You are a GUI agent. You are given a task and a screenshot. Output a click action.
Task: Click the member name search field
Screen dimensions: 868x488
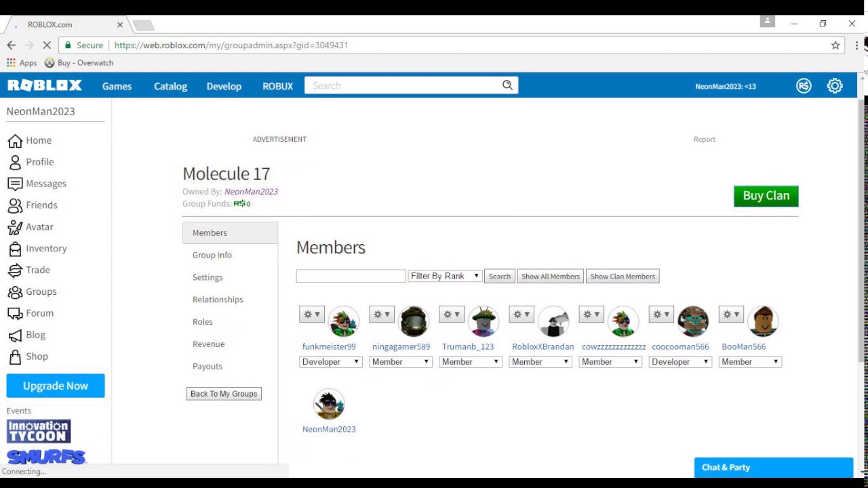[351, 276]
